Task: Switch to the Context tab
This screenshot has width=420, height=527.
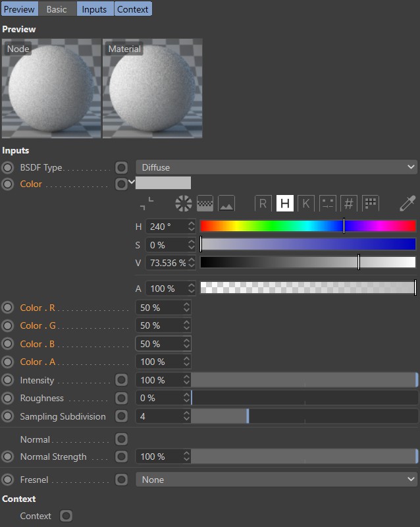Action: (133, 9)
